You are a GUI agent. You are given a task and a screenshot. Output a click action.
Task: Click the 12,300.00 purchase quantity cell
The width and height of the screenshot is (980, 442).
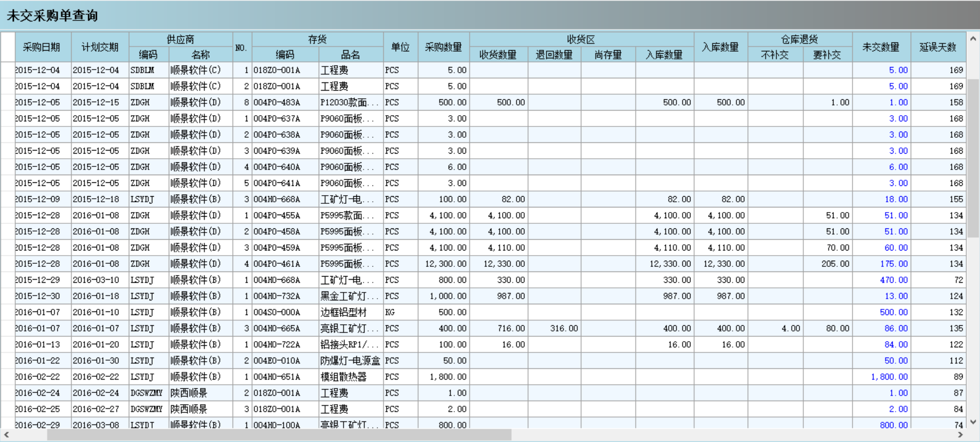coord(443,264)
